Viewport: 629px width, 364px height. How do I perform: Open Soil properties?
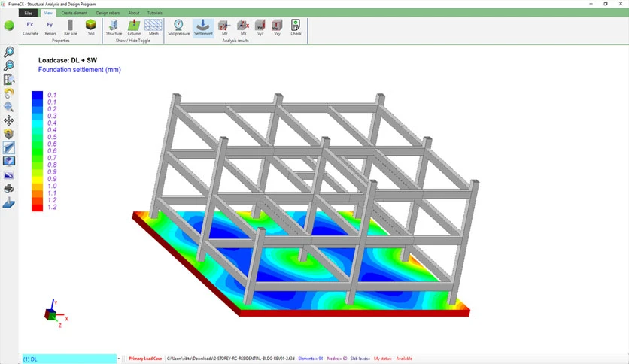tap(90, 28)
